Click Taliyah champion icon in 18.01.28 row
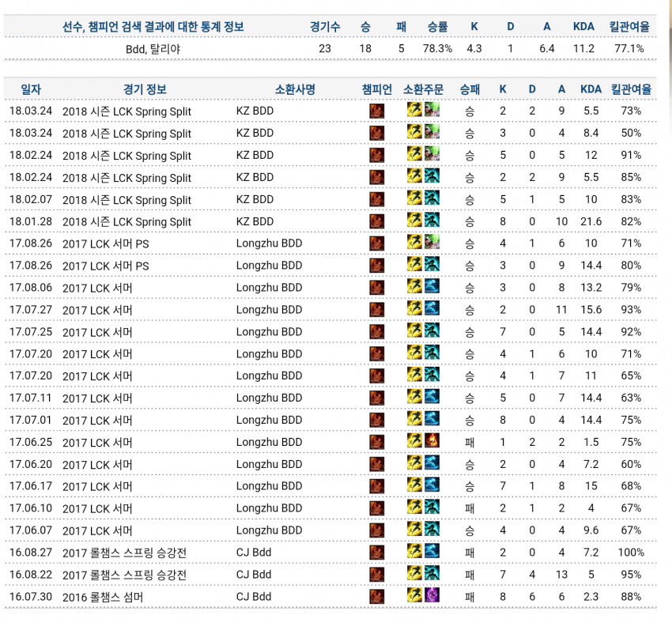This screenshot has width=672, height=619. (x=376, y=221)
